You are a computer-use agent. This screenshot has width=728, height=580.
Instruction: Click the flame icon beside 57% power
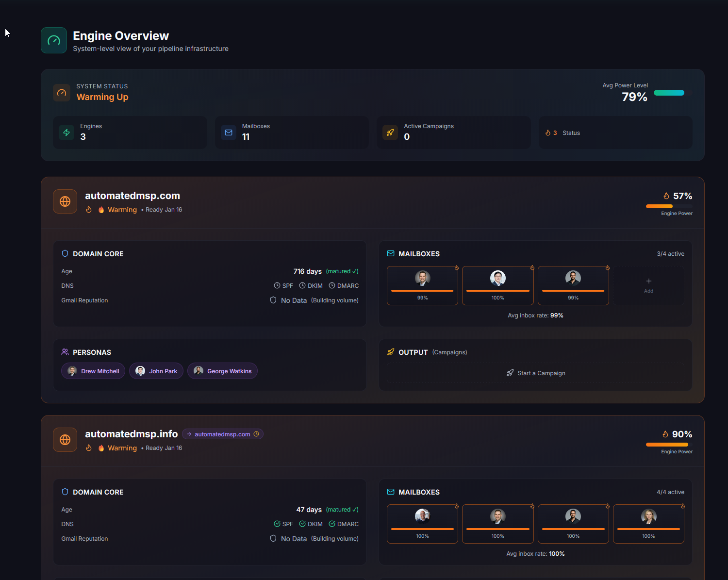666,196
